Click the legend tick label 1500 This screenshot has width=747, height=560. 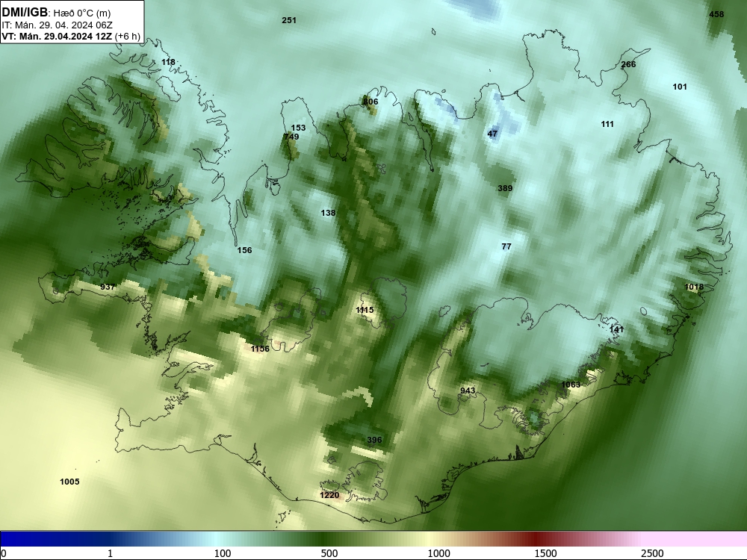pos(545,553)
